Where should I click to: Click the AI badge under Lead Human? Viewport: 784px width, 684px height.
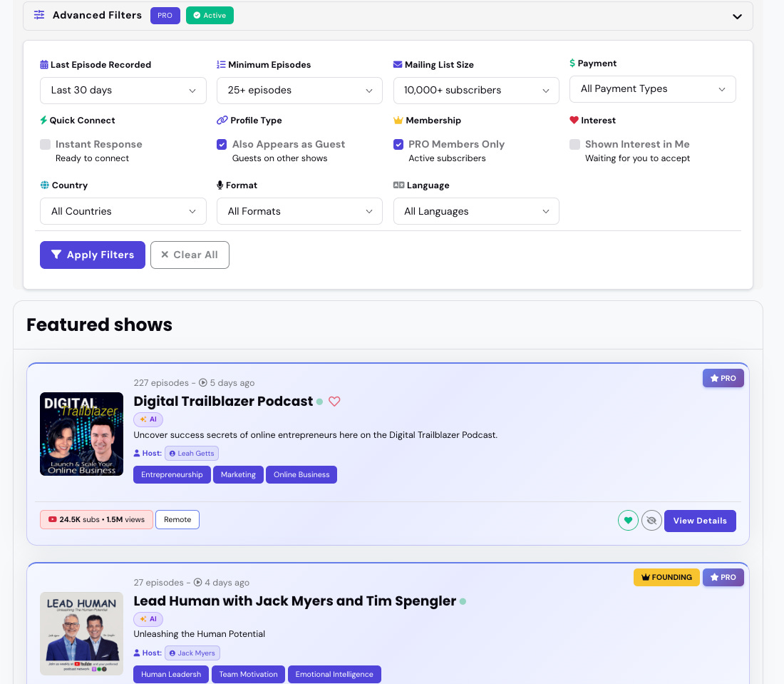click(x=148, y=619)
